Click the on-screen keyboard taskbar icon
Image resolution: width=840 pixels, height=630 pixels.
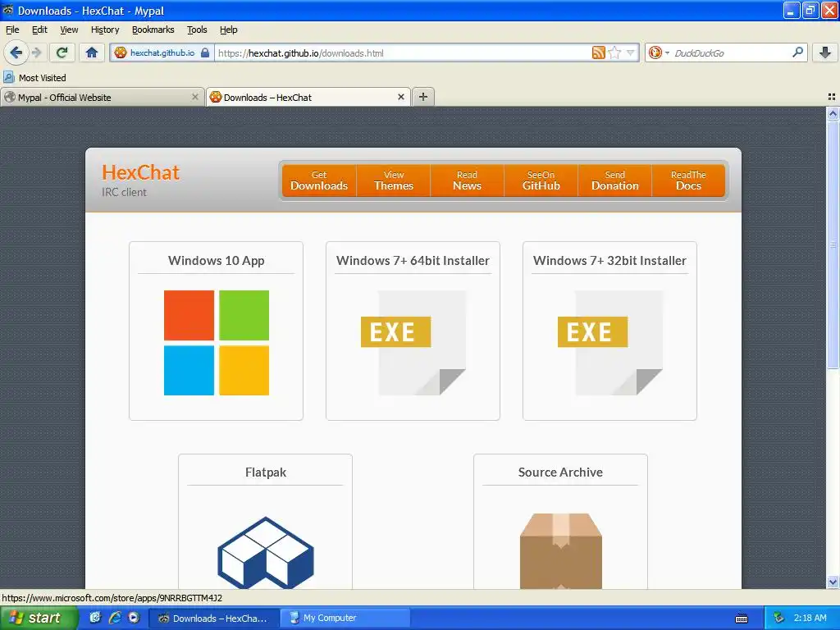tap(742, 619)
